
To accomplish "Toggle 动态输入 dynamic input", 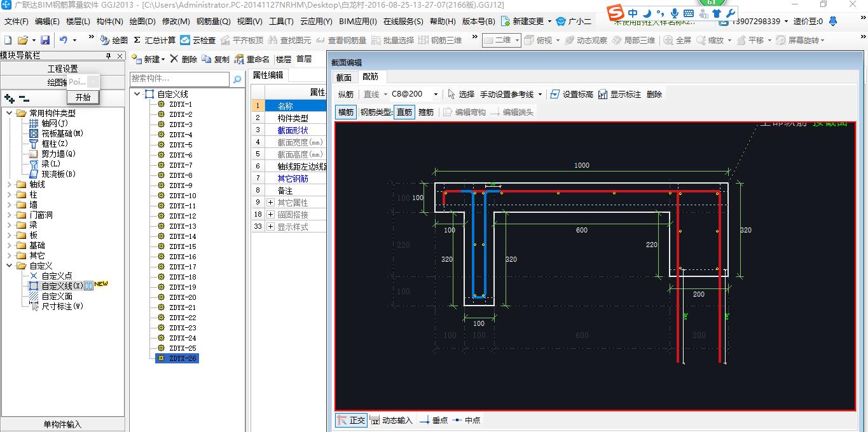I will tap(391, 421).
